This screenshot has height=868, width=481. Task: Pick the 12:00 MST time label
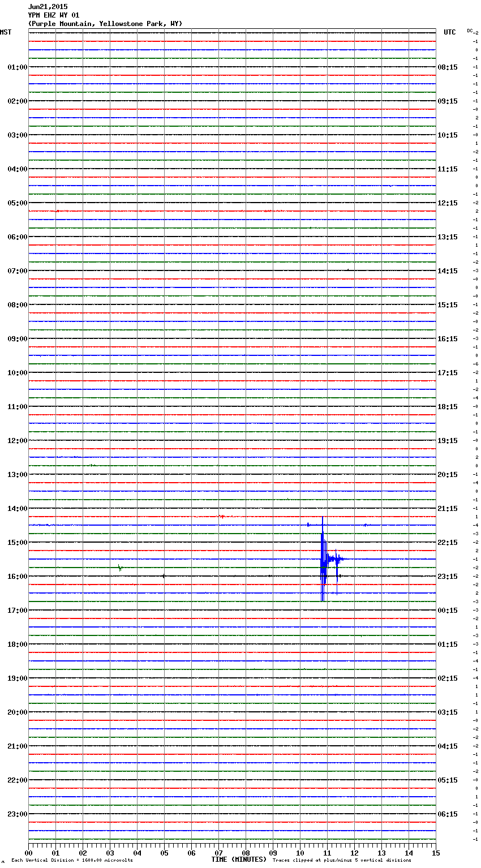[18, 441]
